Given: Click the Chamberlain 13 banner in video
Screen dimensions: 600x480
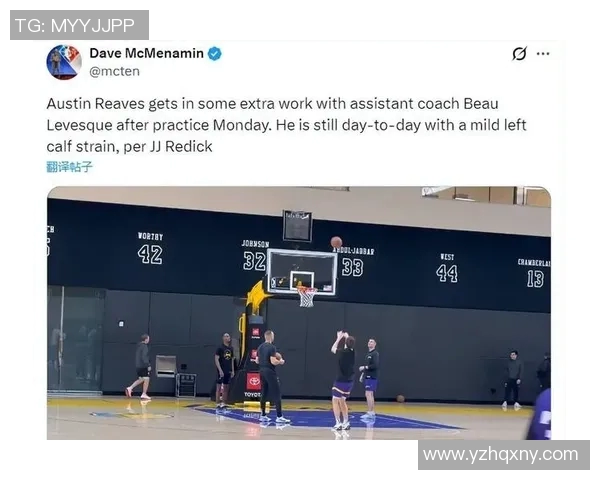Looking at the screenshot, I should coord(535,273).
